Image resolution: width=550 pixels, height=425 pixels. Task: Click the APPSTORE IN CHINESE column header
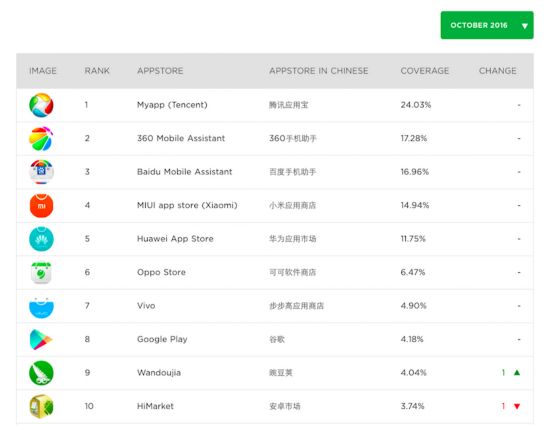(319, 71)
